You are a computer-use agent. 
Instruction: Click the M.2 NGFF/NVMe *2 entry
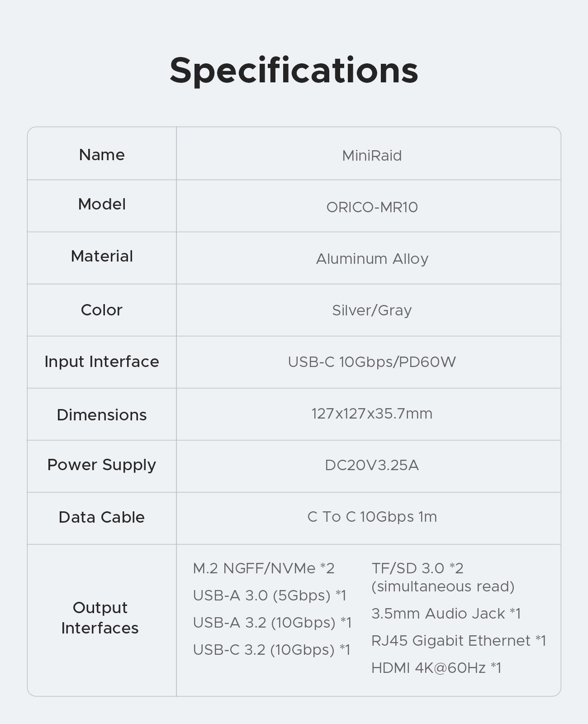264,568
